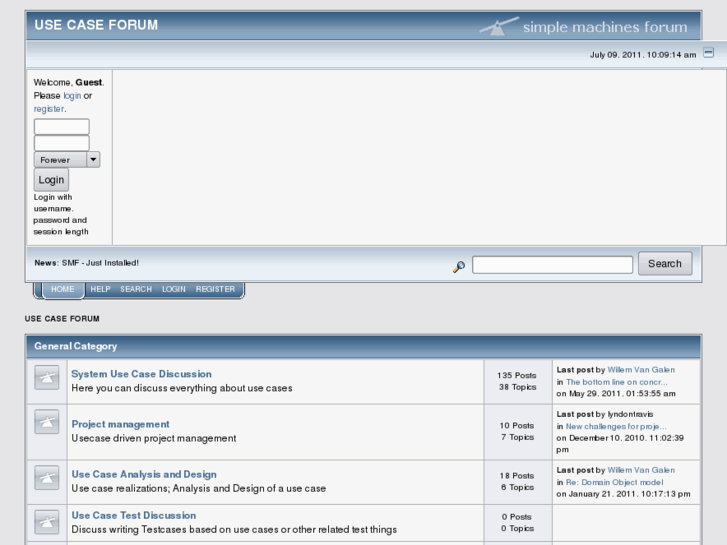The image size is (727, 545).
Task: Open the HOME menu tab
Action: click(63, 289)
